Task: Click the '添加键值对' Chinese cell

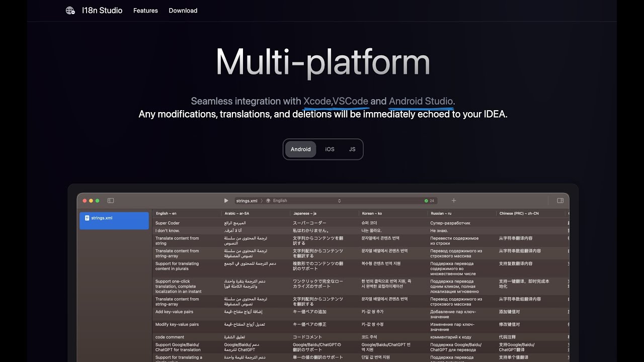Action: (x=509, y=312)
